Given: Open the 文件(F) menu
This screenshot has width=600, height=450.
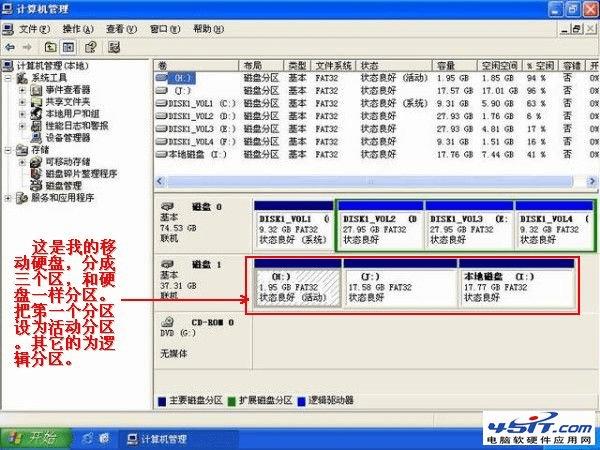Looking at the screenshot, I should pyautogui.click(x=34, y=29).
